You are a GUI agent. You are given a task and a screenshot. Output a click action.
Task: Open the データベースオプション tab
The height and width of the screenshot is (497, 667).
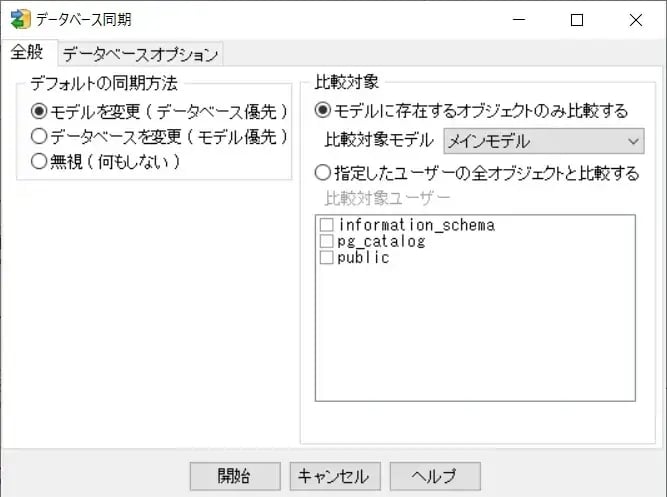pyautogui.click(x=140, y=54)
